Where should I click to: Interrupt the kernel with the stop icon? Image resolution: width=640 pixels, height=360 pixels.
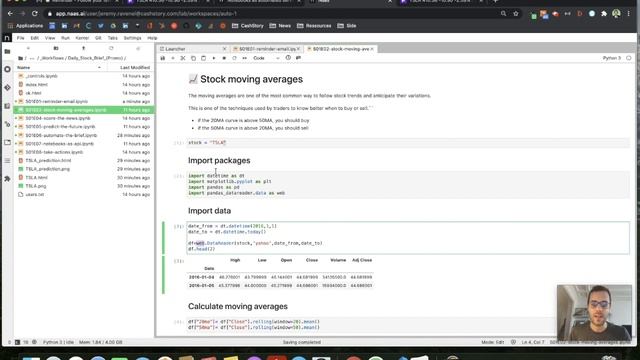tap(224, 58)
